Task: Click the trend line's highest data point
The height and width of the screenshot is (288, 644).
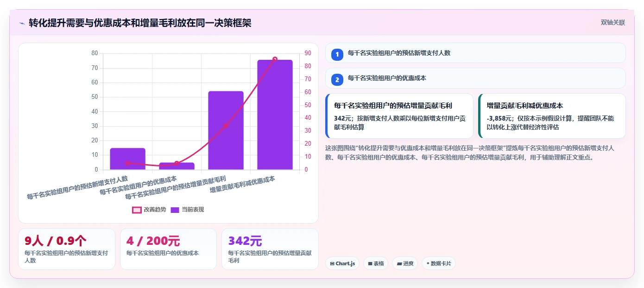Action: [x=275, y=59]
